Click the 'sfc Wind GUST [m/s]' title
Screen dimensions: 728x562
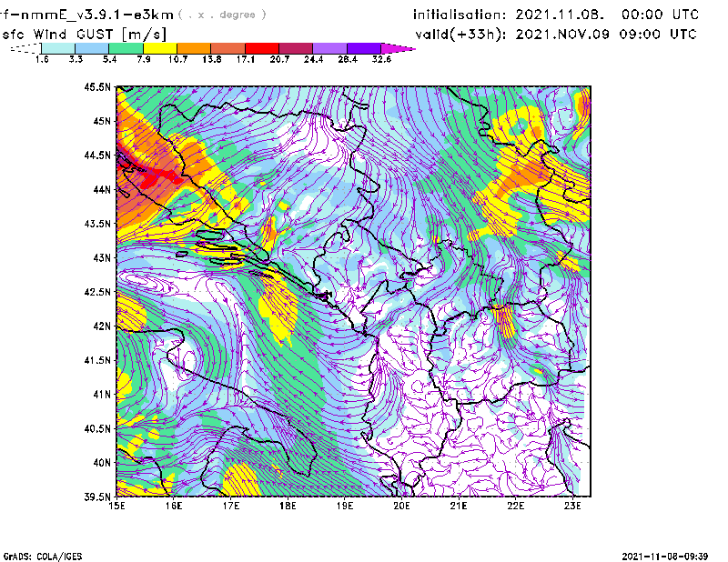click(84, 35)
